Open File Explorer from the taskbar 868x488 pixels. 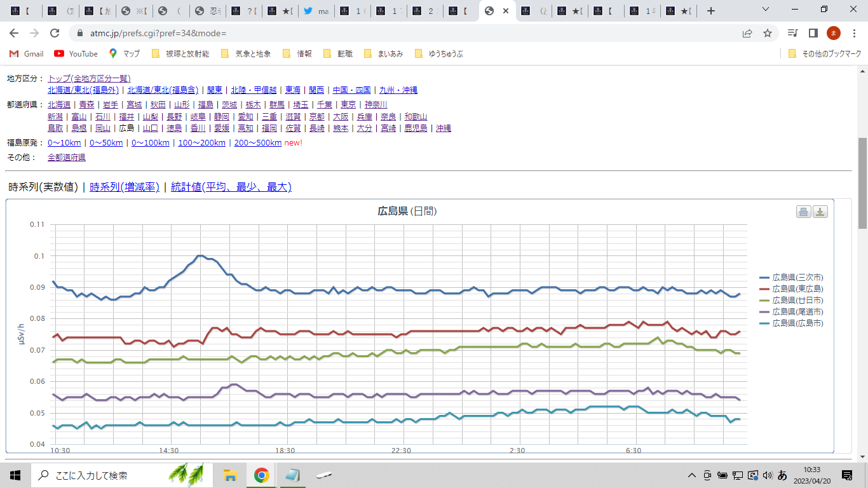pyautogui.click(x=230, y=475)
